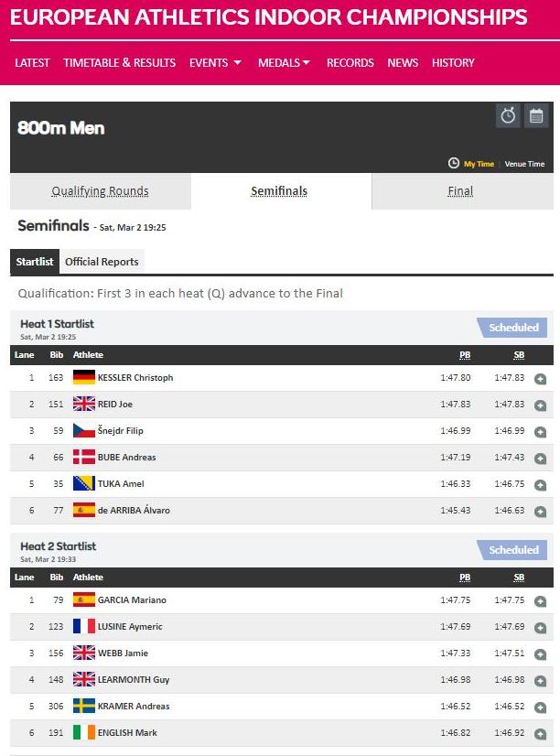The height and width of the screenshot is (756, 560).
Task: Sort Heat 1 by PB column
Action: pyautogui.click(x=465, y=355)
